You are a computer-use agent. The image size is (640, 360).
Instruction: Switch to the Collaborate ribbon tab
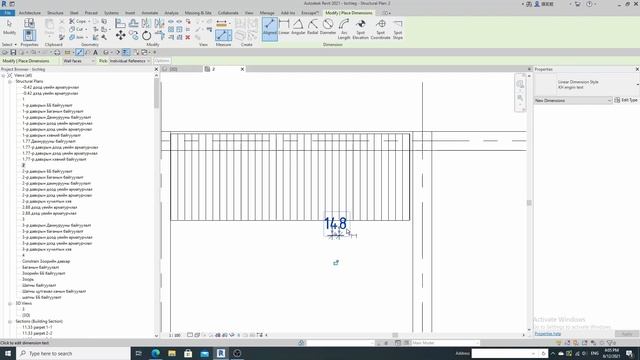228,13
